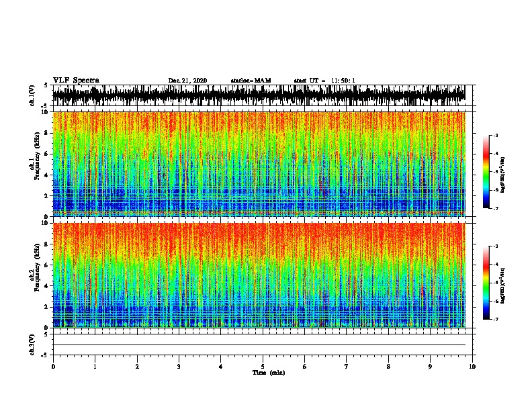Click the "5" minute tick on time axis
Viewport: 532px width, 411px height.
(x=263, y=366)
